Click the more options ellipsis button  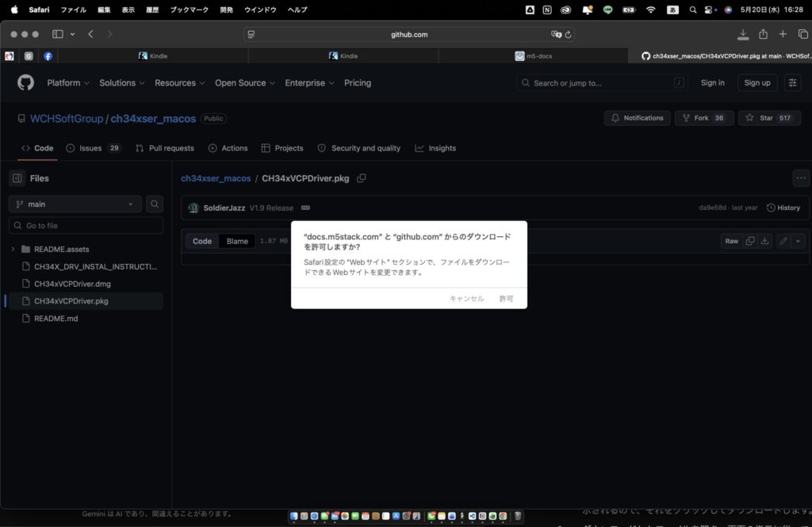[x=801, y=178]
